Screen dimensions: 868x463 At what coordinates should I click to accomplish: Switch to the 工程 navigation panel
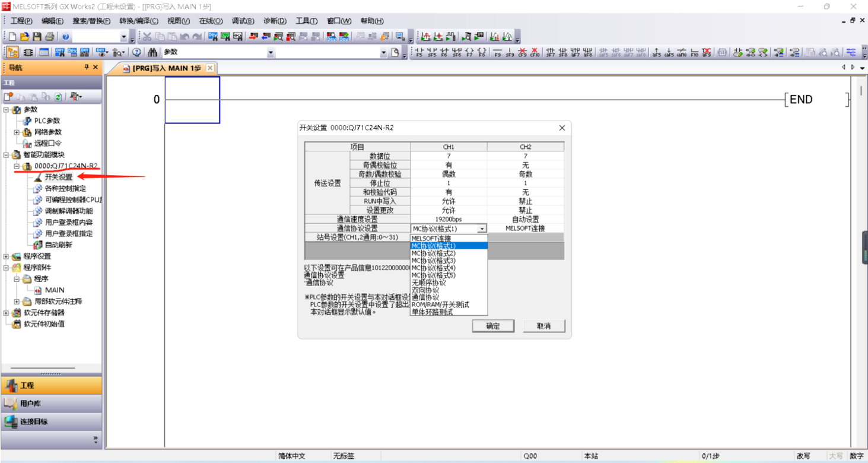[x=51, y=385]
